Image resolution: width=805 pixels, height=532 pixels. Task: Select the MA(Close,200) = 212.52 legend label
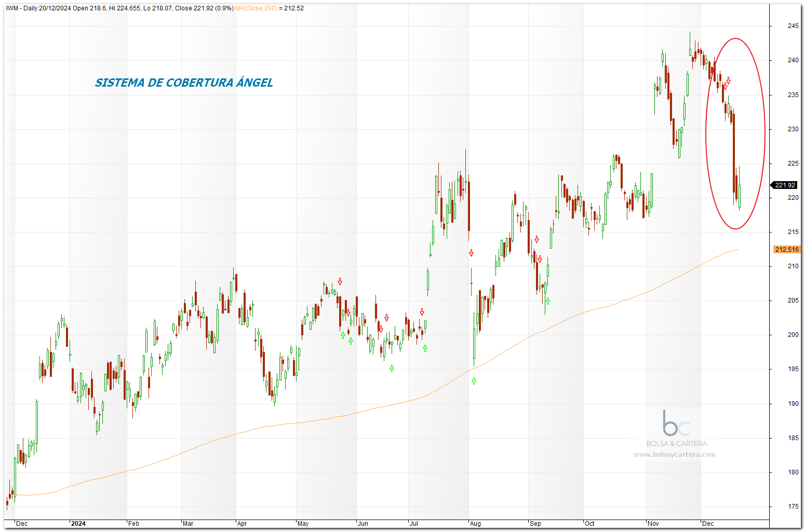pos(270,8)
